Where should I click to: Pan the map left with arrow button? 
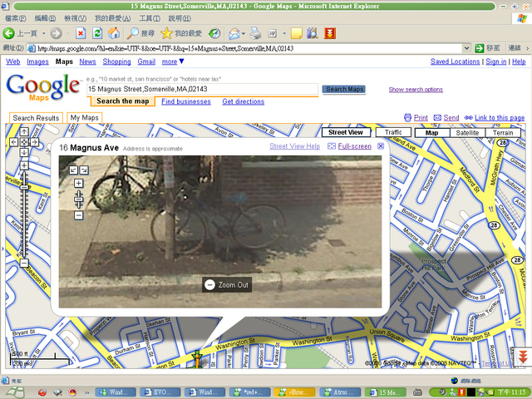pos(13,142)
